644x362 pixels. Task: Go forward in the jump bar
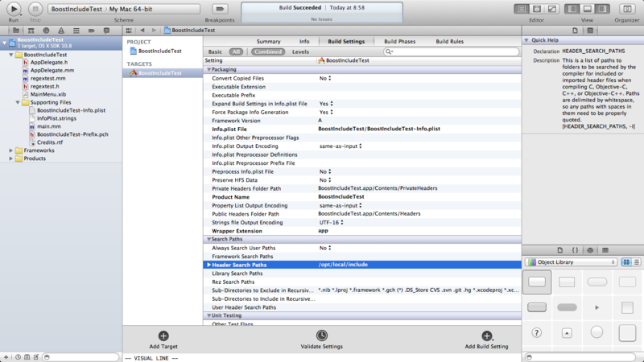tap(154, 31)
